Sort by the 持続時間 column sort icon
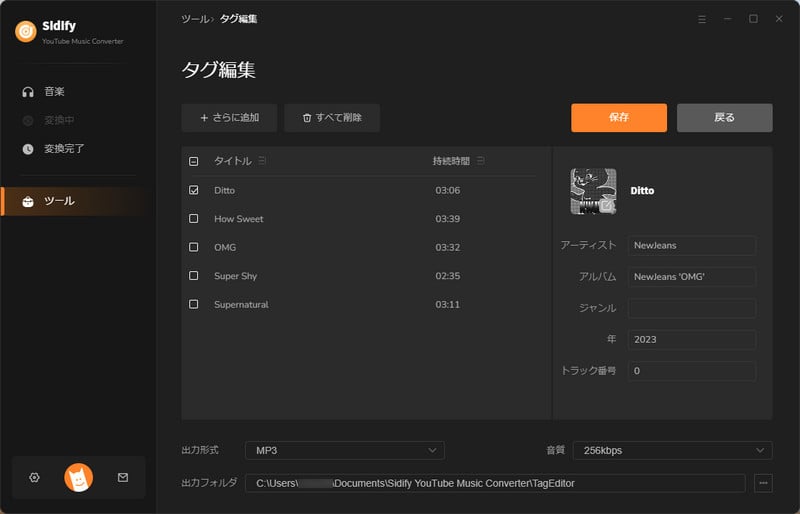This screenshot has height=514, width=800. pos(481,161)
